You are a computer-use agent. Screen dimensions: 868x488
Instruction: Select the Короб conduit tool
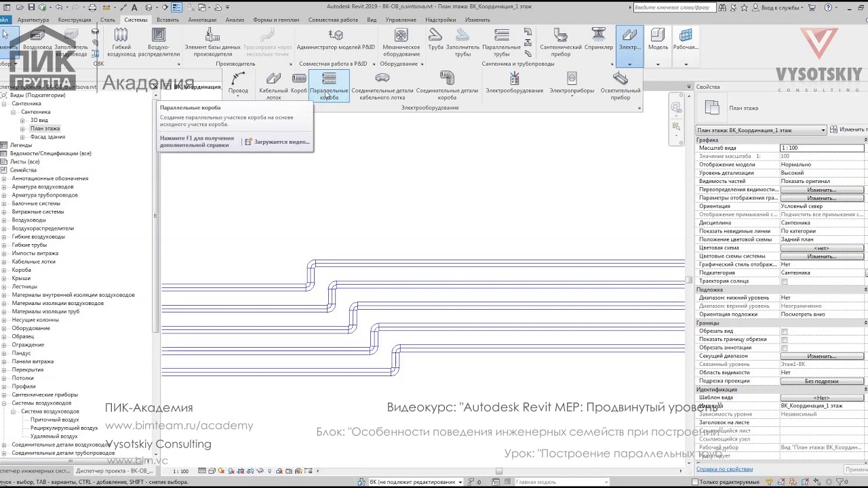(299, 83)
